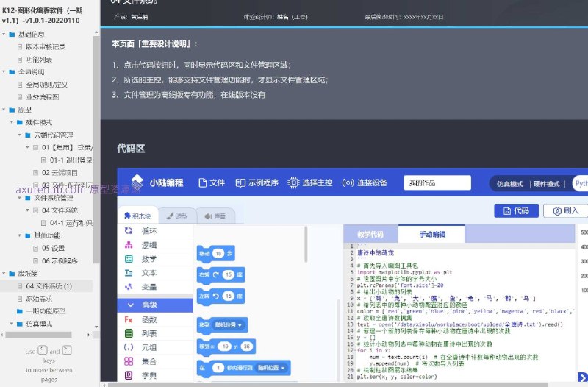Viewport: 588px width, 387px height.
Task: Collapse the 其他功能 folder arrow
Action: (20, 235)
